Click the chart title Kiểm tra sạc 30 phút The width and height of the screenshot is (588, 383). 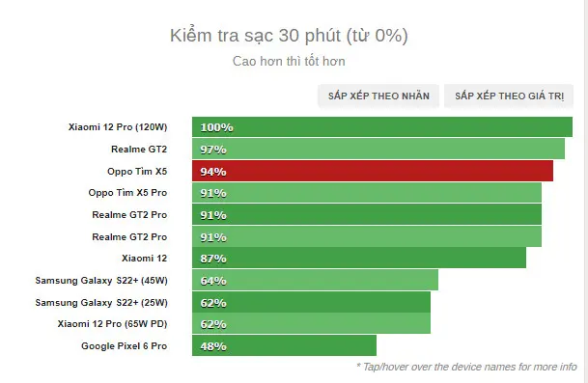click(289, 36)
